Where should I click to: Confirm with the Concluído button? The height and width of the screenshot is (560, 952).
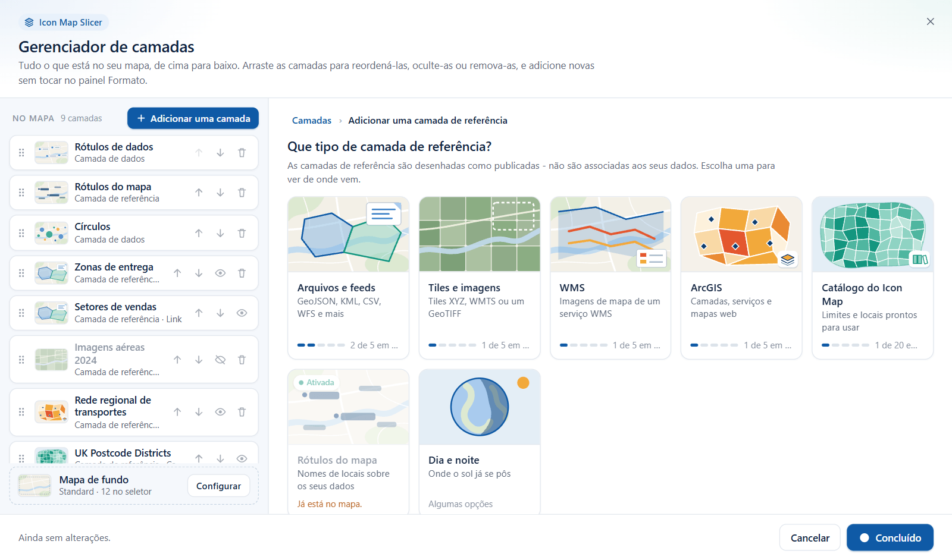pyautogui.click(x=890, y=537)
